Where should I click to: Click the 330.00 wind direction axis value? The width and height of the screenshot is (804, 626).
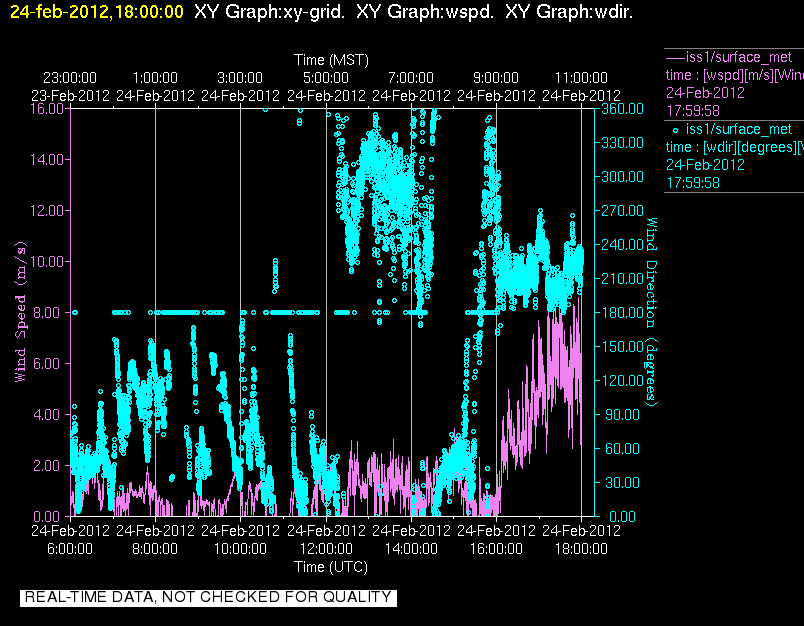[x=622, y=143]
